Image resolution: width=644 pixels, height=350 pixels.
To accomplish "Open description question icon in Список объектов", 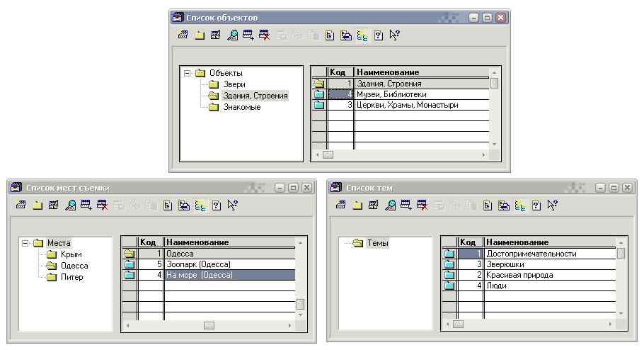I will (x=379, y=35).
